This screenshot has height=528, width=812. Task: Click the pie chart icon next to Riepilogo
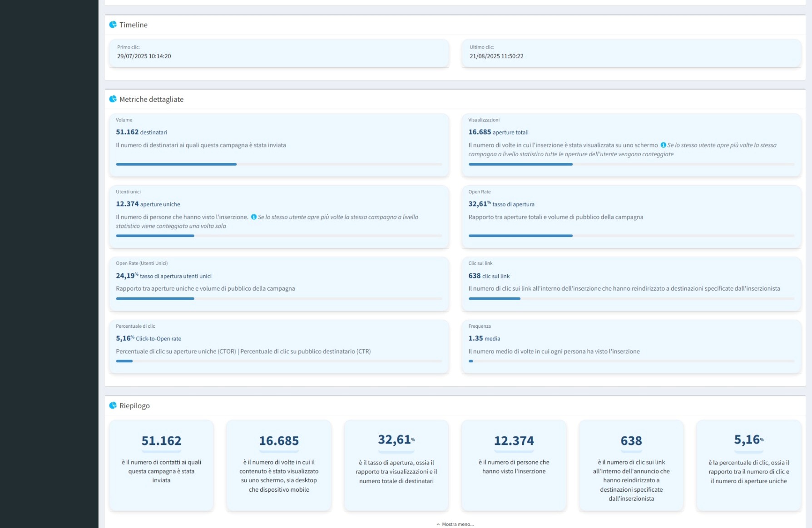[113, 405]
